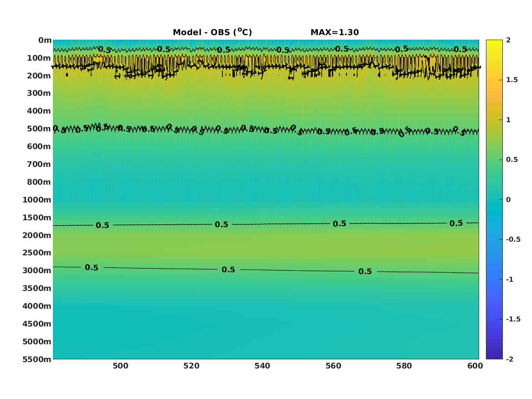
Task: Select the x-axis tick label "600"
Action: click(475, 366)
